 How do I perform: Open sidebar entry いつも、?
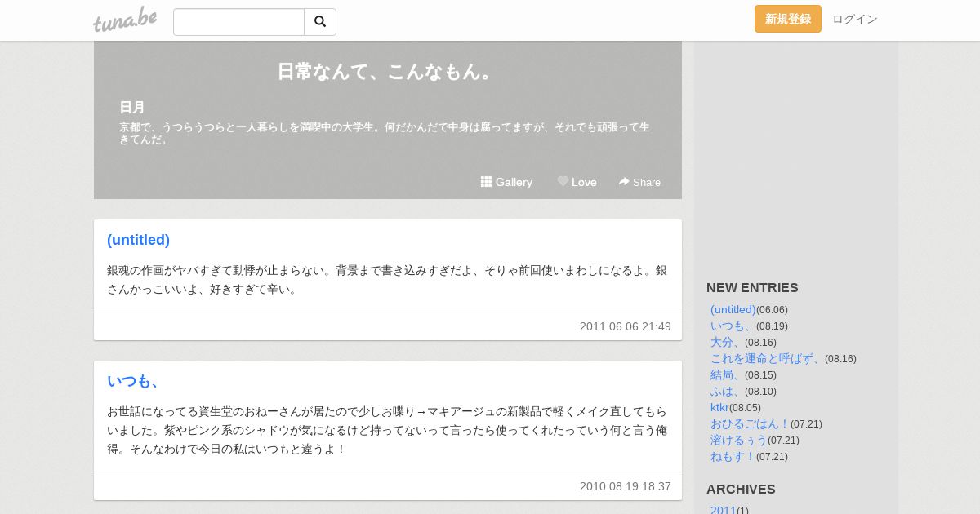(x=733, y=326)
